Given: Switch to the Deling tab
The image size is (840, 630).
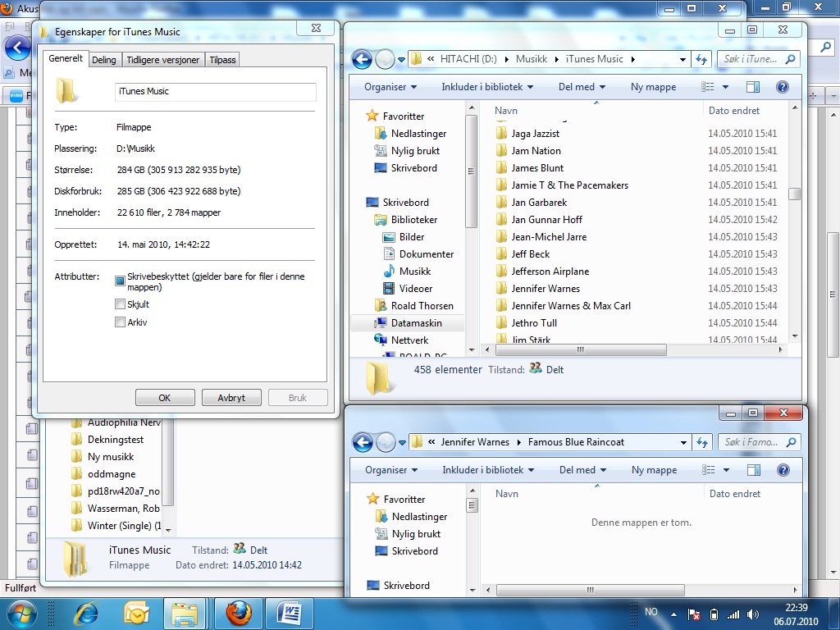Looking at the screenshot, I should [x=104, y=60].
